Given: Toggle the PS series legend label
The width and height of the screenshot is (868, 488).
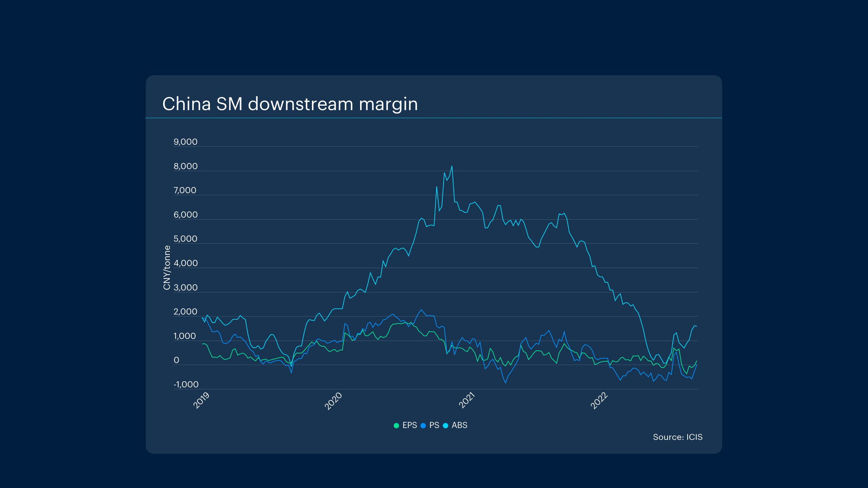Looking at the screenshot, I should tap(434, 425).
